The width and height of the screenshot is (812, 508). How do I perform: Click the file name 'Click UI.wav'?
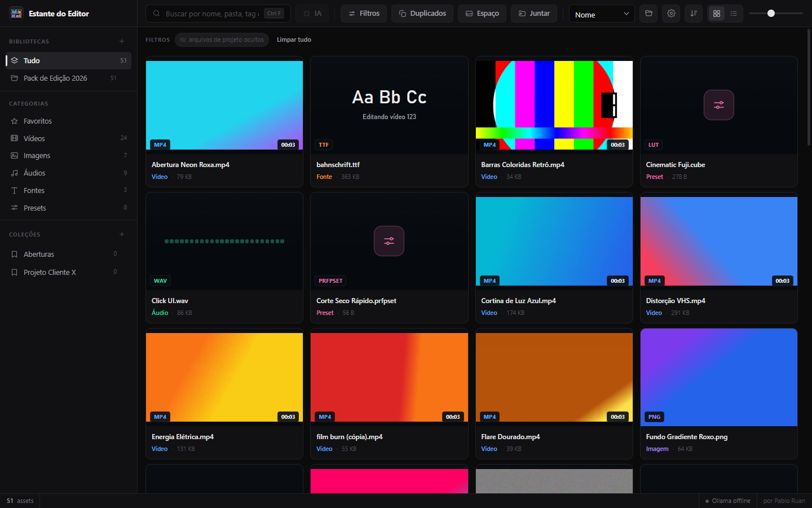tap(170, 301)
